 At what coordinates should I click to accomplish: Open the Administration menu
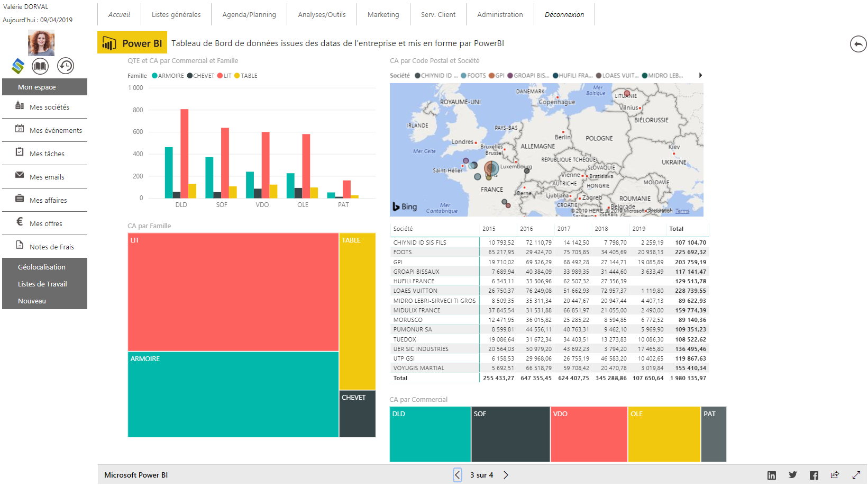(500, 14)
